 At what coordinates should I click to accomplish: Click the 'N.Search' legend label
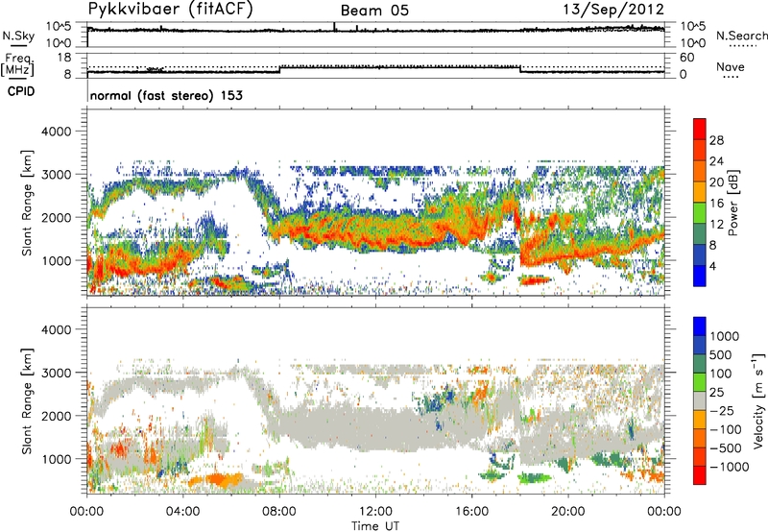coord(741,36)
